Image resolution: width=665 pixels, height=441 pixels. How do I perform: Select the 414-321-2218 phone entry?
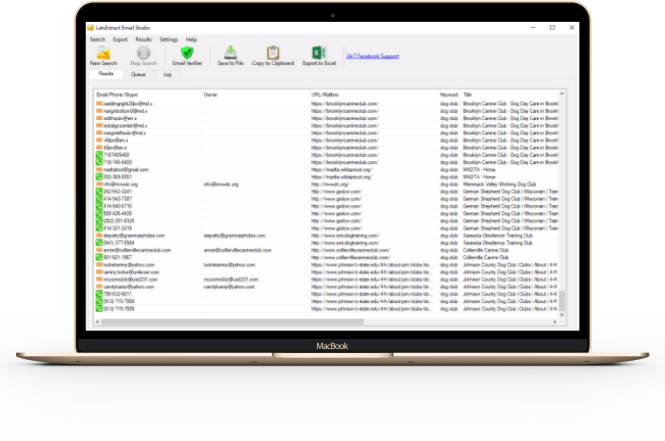(117, 228)
